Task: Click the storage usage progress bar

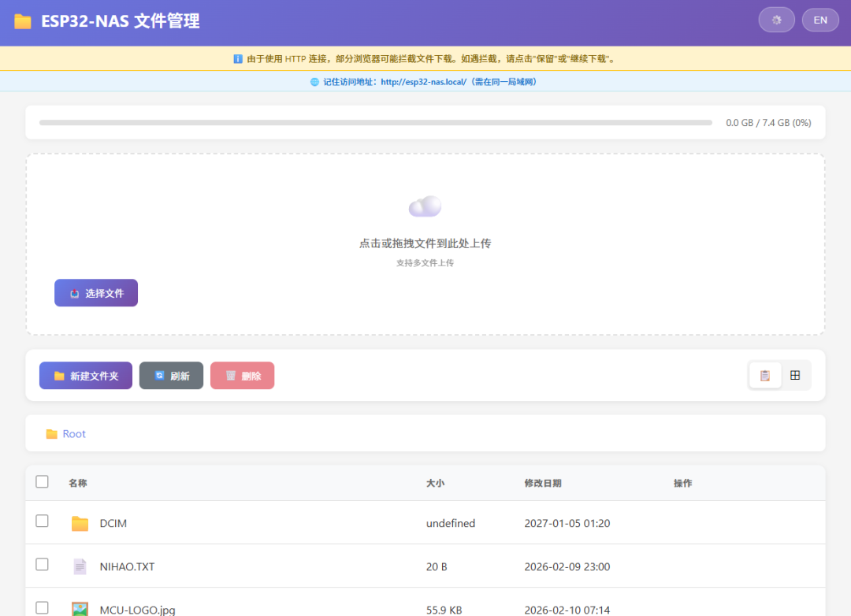Action: pyautogui.click(x=376, y=122)
